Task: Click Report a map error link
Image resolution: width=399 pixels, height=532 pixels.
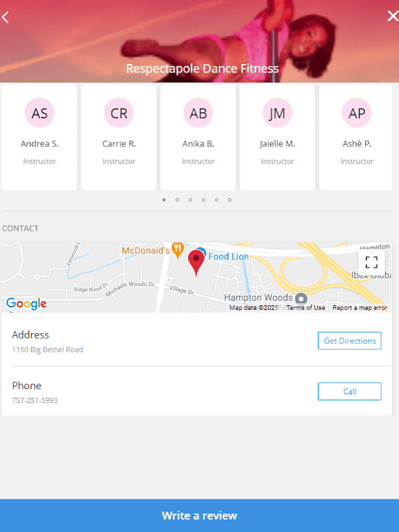Action: (360, 308)
